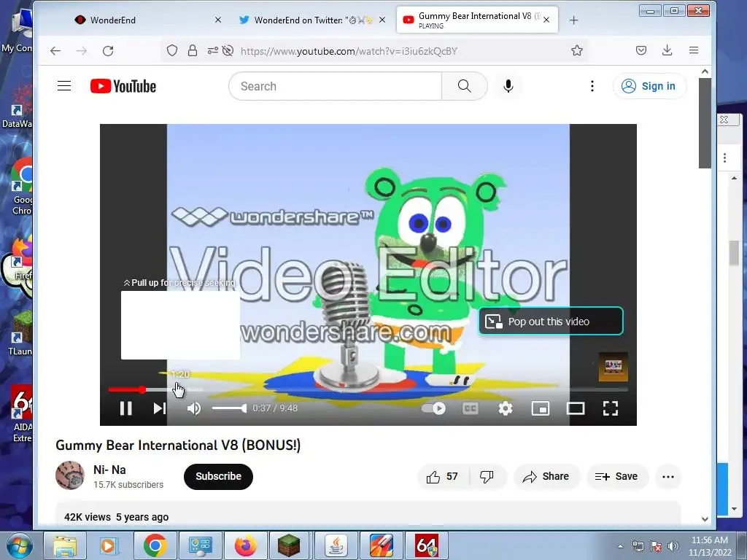Image resolution: width=747 pixels, height=560 pixels.
Task: Open a new browser tab
Action: click(x=573, y=20)
